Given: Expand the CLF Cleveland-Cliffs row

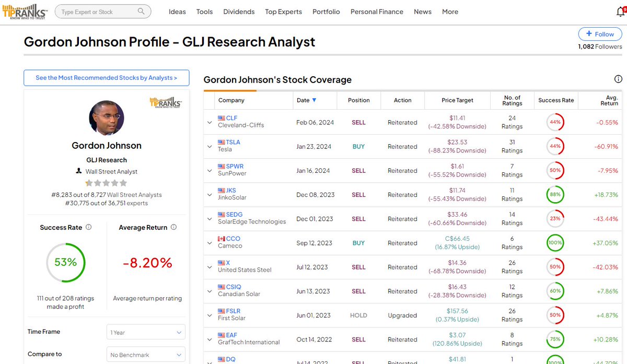Looking at the screenshot, I should click(x=210, y=122).
